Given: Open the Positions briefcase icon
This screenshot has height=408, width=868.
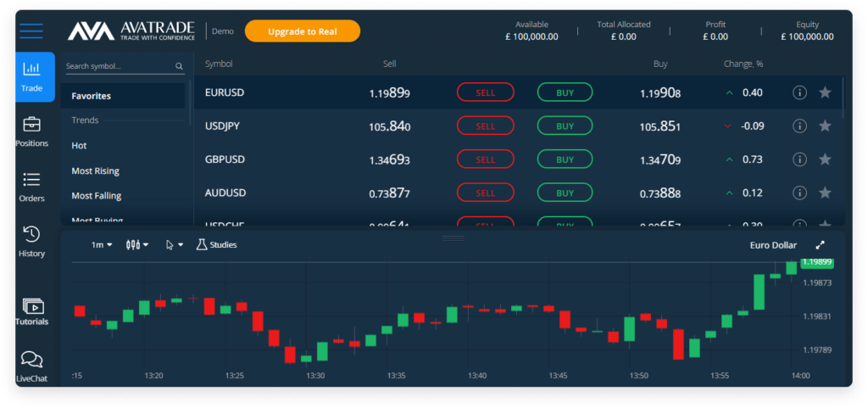Looking at the screenshot, I should (31, 125).
